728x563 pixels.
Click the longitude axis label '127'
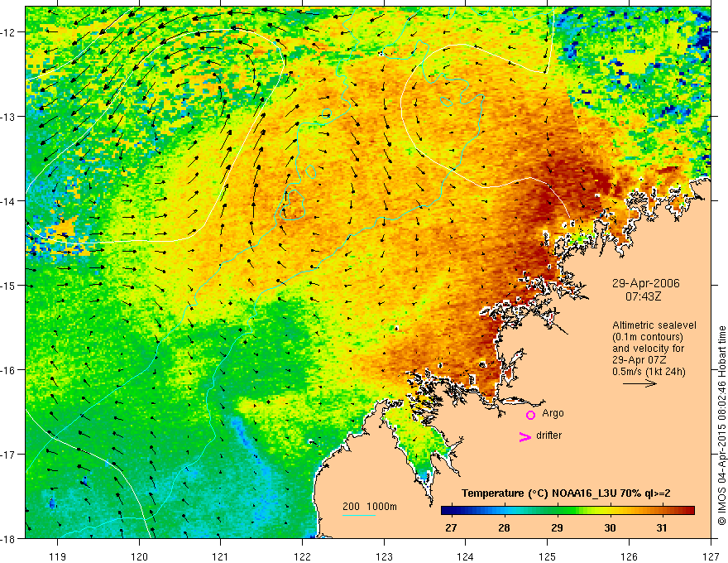pos(711,556)
